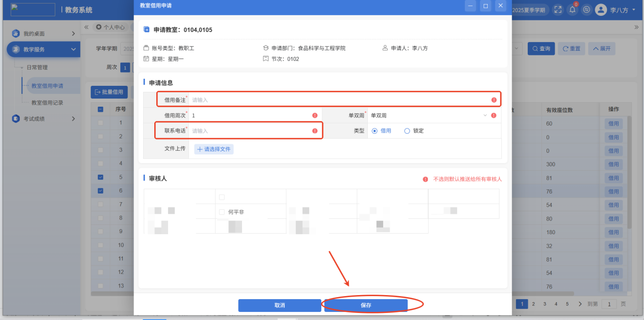Viewport: 644px width, 320px height.
Task: Select the 借用 radio button
Action: (x=375, y=131)
